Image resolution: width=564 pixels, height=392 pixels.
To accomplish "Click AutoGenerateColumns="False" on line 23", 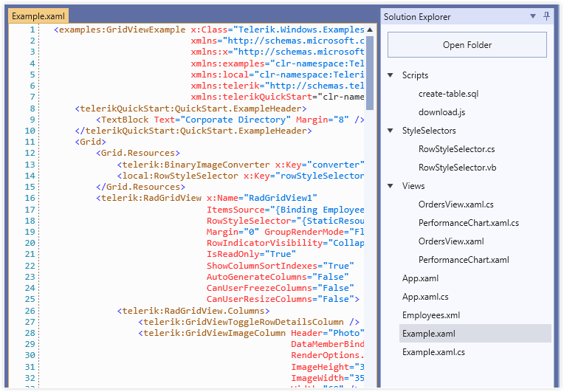I will click(x=278, y=277).
